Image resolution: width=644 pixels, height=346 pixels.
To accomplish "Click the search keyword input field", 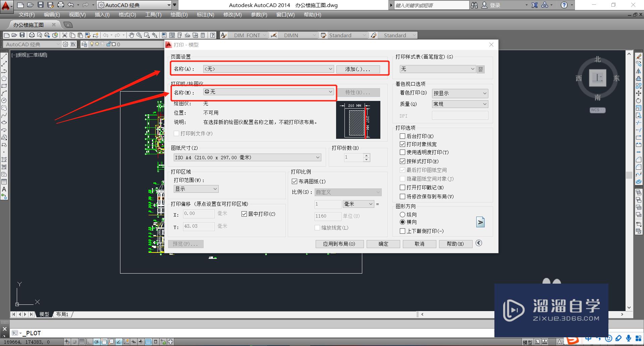I will (431, 5).
